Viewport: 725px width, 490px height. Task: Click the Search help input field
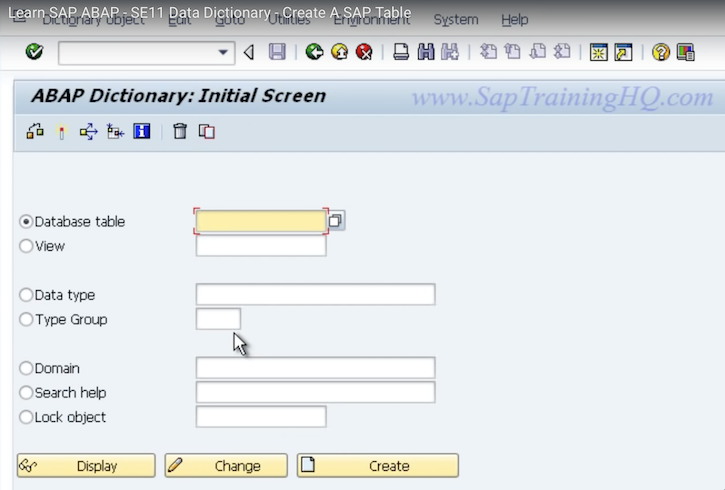click(x=315, y=393)
